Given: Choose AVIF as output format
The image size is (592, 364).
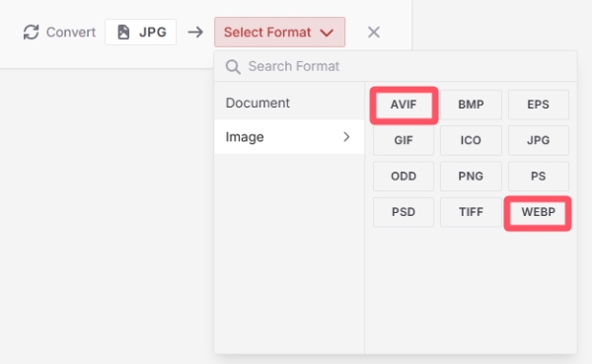Looking at the screenshot, I should (404, 105).
